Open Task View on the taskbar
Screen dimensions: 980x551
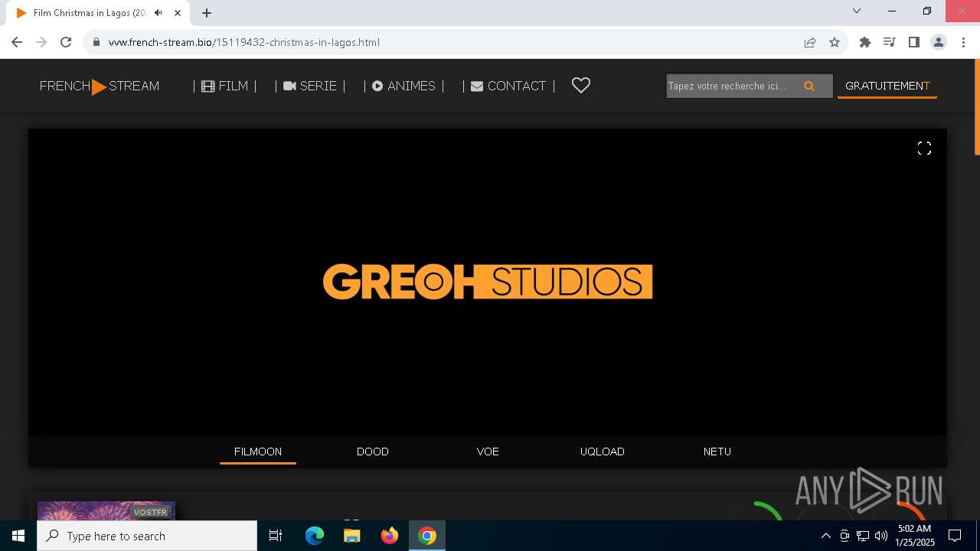coord(276,536)
